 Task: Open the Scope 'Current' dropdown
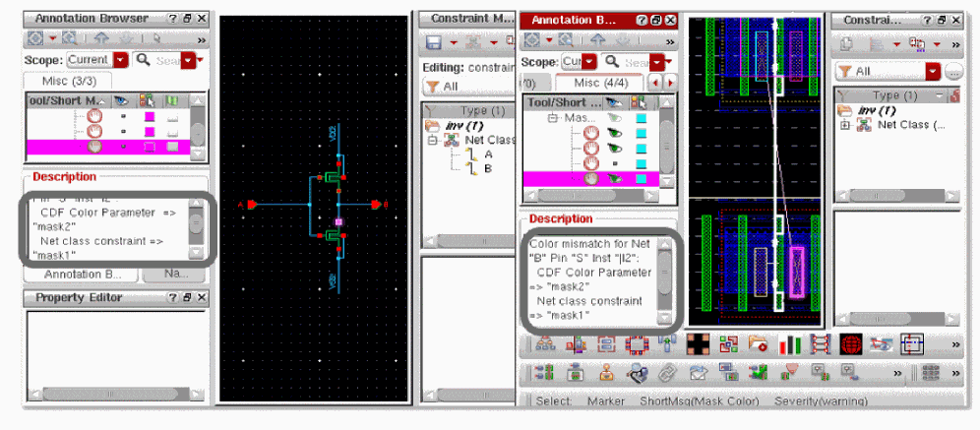coord(97,60)
